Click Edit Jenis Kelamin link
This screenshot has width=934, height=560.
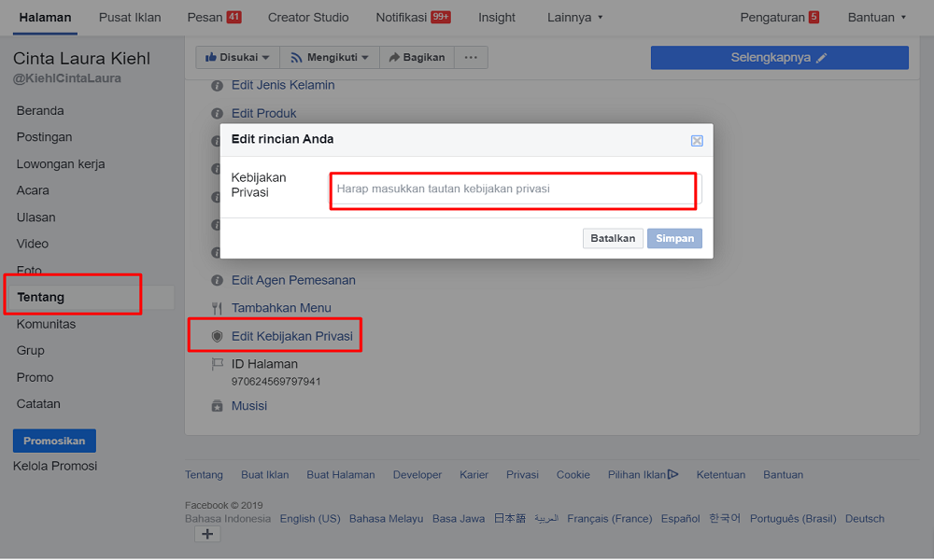point(283,85)
